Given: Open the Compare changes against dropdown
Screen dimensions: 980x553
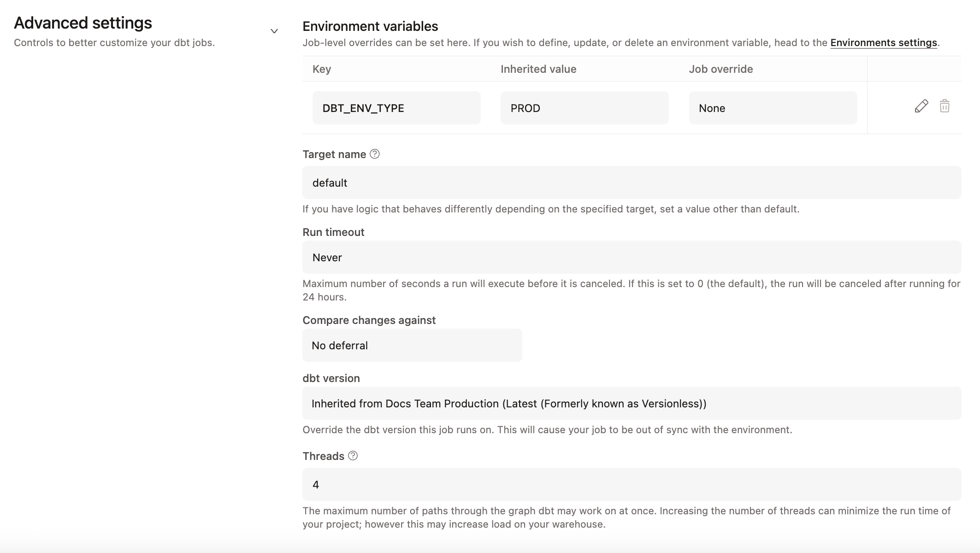Looking at the screenshot, I should pos(412,345).
